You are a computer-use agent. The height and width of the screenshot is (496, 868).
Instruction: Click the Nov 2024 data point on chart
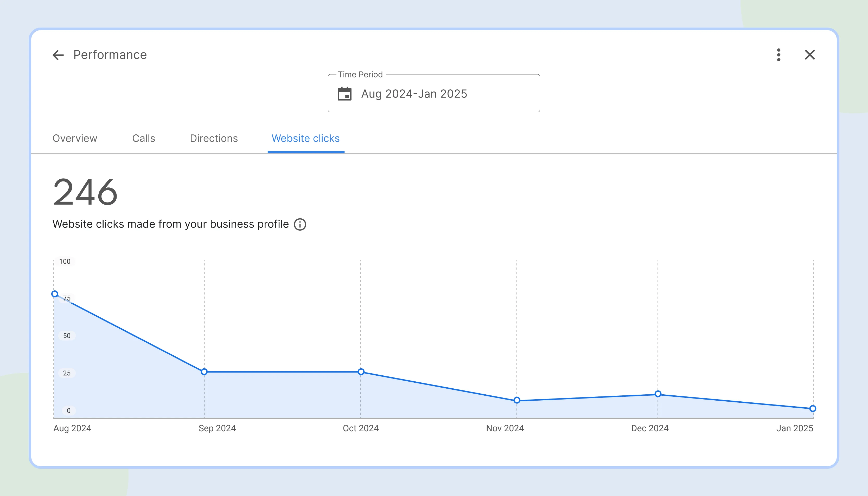click(517, 400)
